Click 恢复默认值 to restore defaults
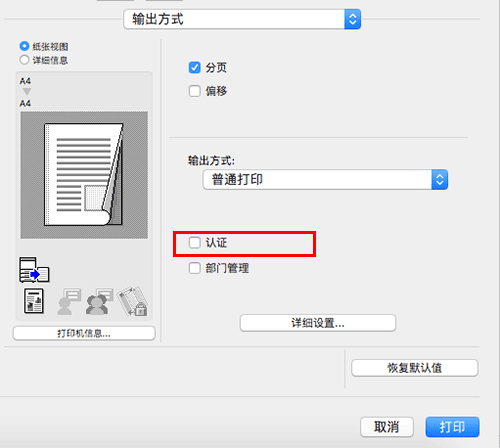This screenshot has width=500, height=448. (415, 368)
